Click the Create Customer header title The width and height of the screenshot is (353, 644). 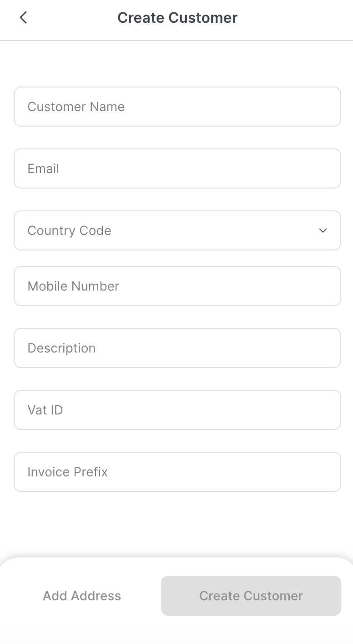click(177, 18)
